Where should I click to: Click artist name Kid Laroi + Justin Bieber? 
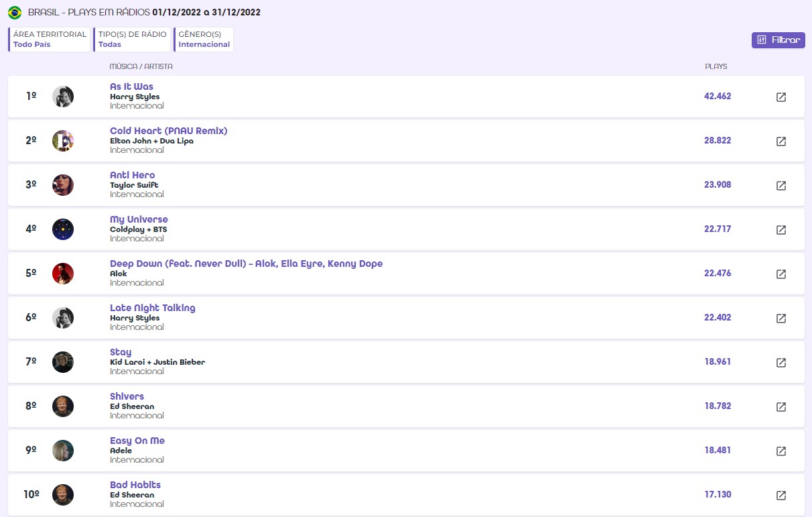157,362
